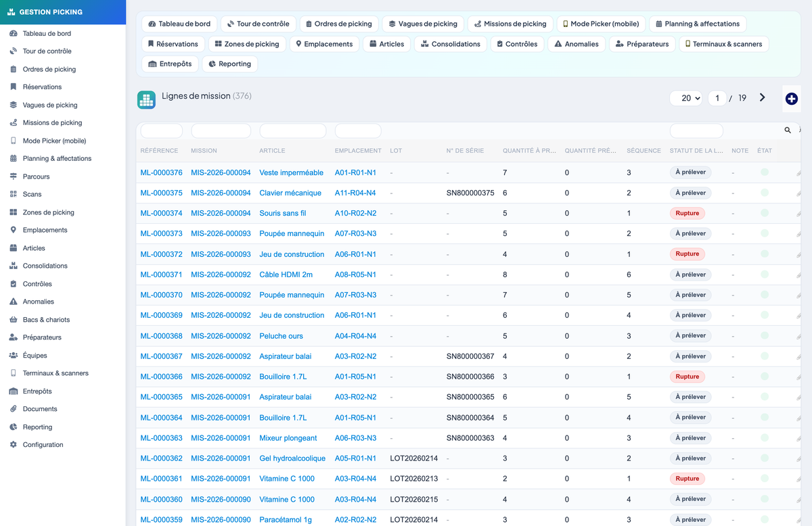Open Terminaux & scanners in the sidebar
The height and width of the screenshot is (526, 812).
click(x=55, y=373)
